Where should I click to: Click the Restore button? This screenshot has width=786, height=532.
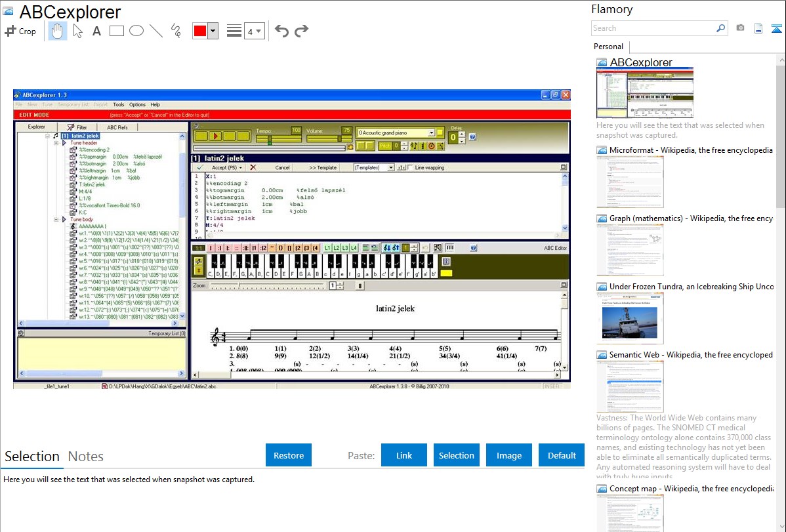(289, 455)
